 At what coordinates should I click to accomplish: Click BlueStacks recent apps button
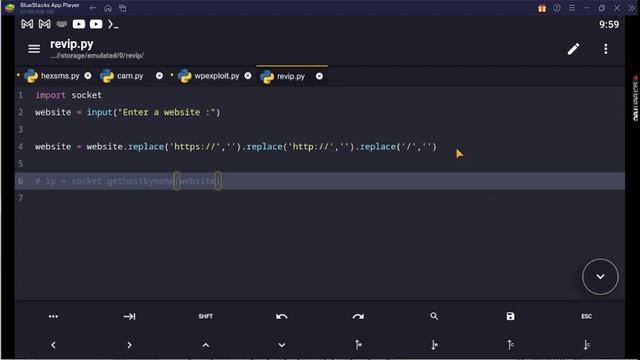123,8
